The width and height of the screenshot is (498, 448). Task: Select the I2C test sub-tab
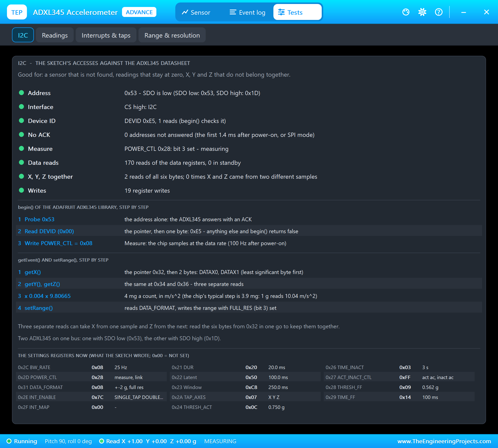23,35
